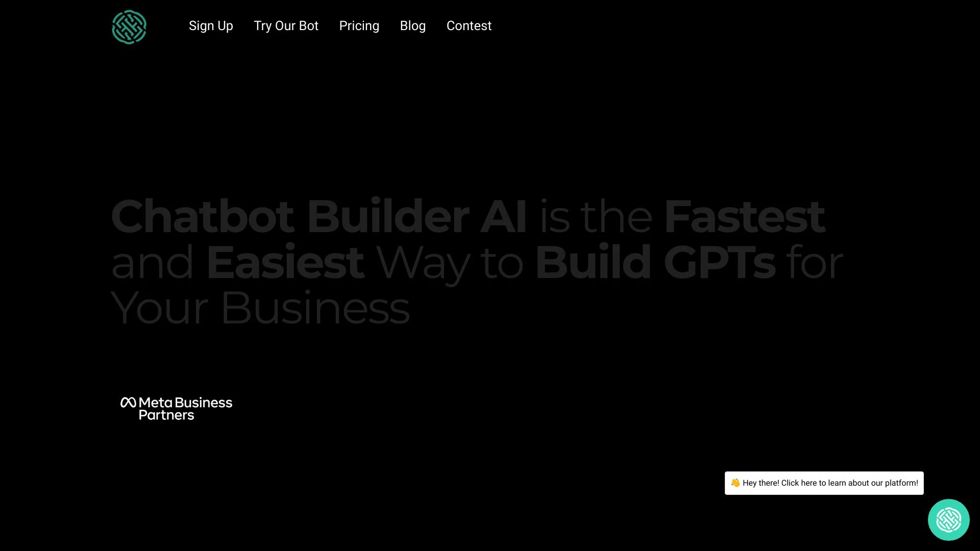Open the Try Our Bot page
The width and height of the screenshot is (980, 551).
[286, 26]
